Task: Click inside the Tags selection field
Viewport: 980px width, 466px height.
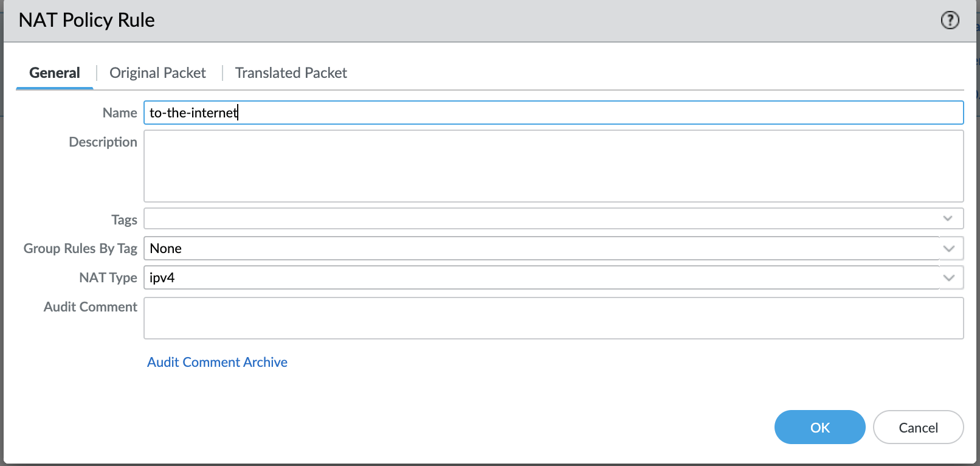Action: tap(541, 218)
